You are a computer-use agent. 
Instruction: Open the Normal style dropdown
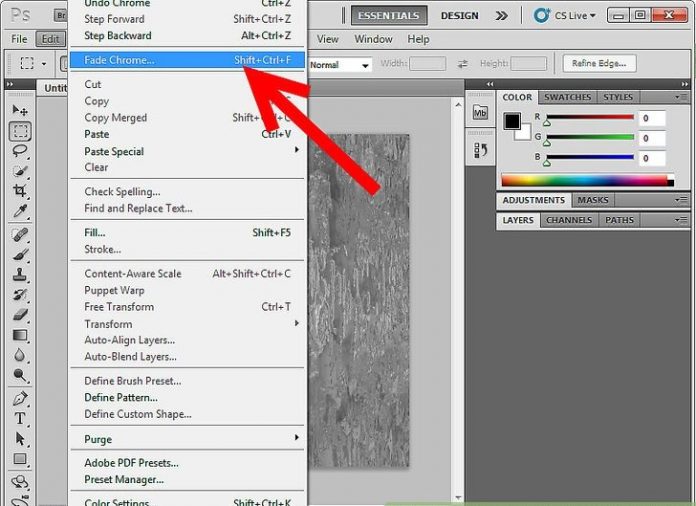[x=339, y=65]
